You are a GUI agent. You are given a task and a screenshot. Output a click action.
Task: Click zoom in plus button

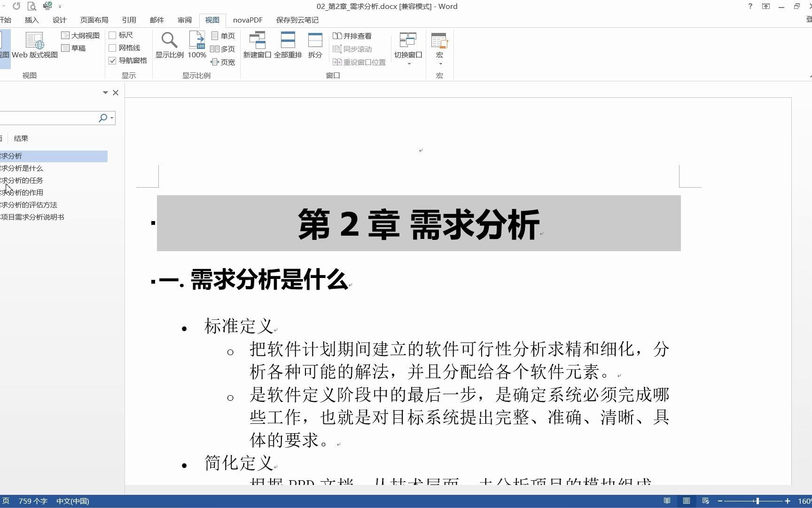click(788, 501)
